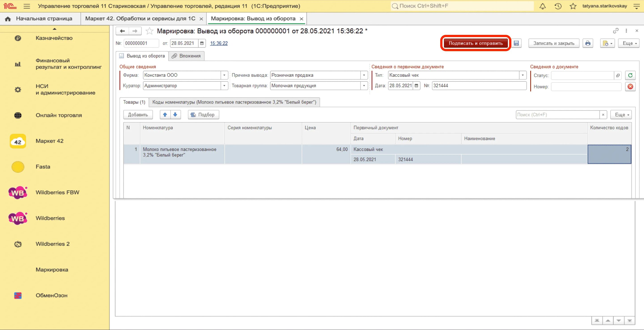Viewport: 644px width, 330px height.
Task: Open notifications bell icon
Action: click(542, 6)
